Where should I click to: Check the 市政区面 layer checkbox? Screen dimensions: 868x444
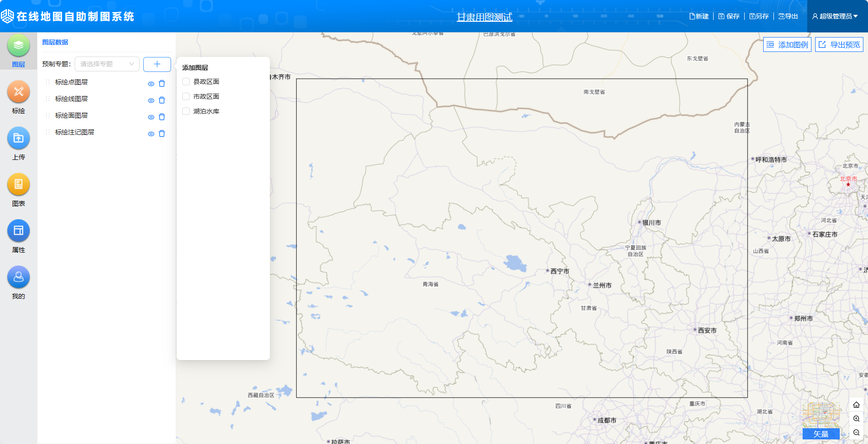coord(186,96)
